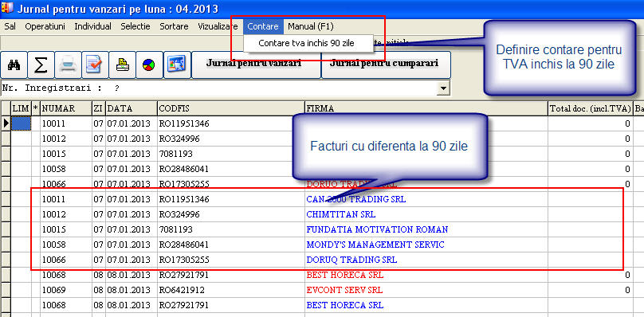Screen dimensions: 644x317
Task: Click the grey printer icon
Action: click(x=68, y=65)
